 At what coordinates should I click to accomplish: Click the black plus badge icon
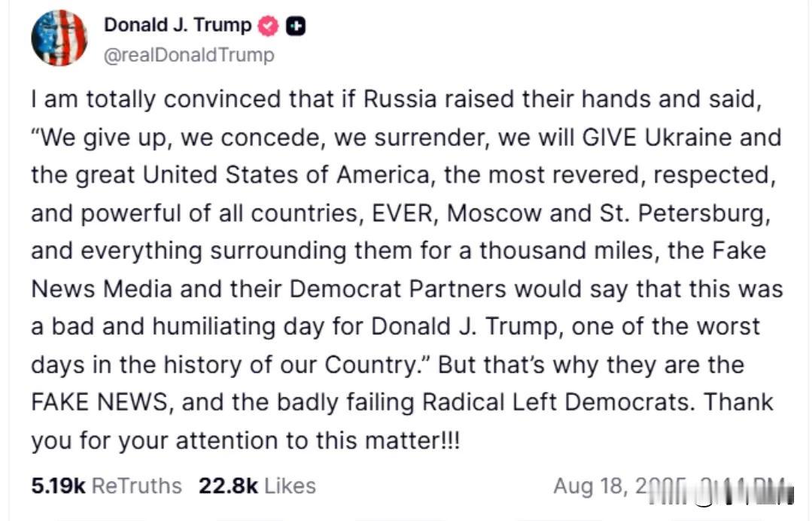coord(296,26)
